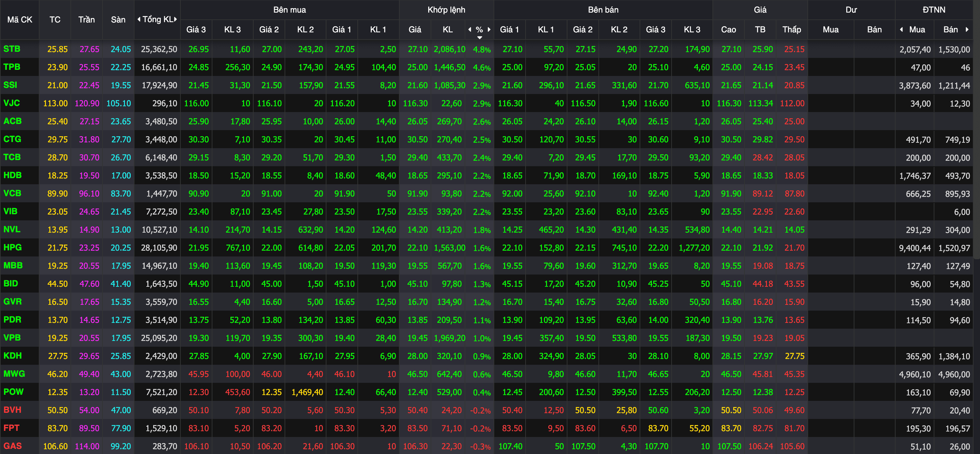
Task: Click right arrow beside ĐTNN Bán header
Action: pyautogui.click(x=967, y=29)
